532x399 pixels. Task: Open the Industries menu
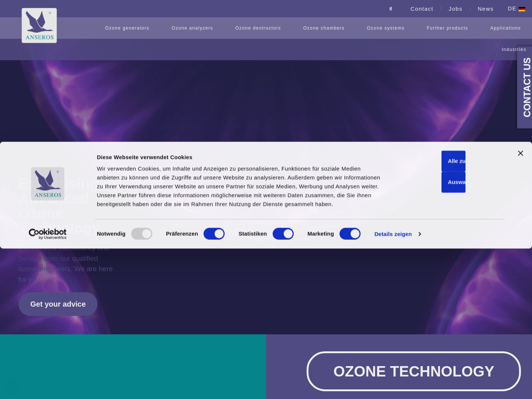(x=514, y=50)
